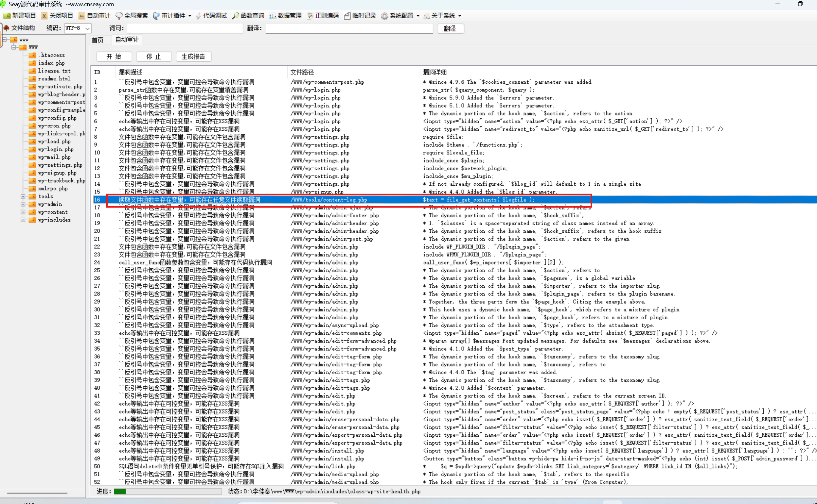The height and width of the screenshot is (504, 817).
Task: Click the 新建项目 new project icon
Action: (7, 16)
